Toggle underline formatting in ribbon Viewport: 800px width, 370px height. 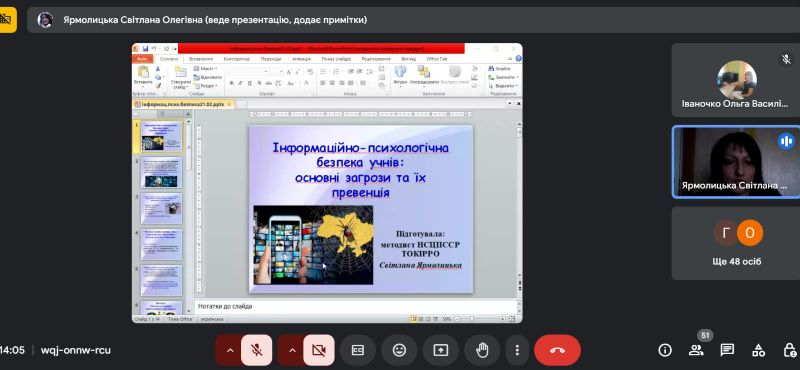point(249,83)
